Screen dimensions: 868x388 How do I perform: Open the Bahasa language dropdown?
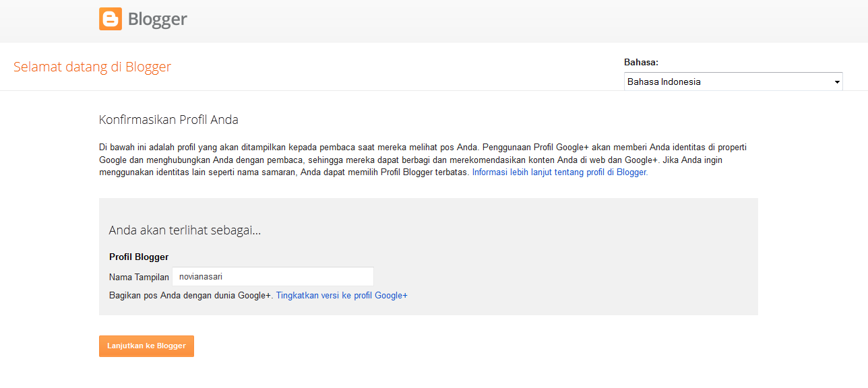click(733, 82)
